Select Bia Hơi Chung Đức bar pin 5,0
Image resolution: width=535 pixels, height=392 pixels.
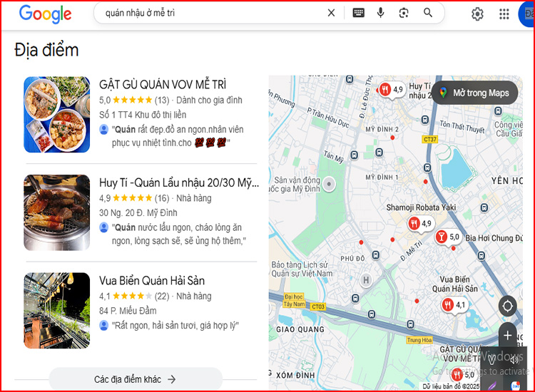pos(448,237)
